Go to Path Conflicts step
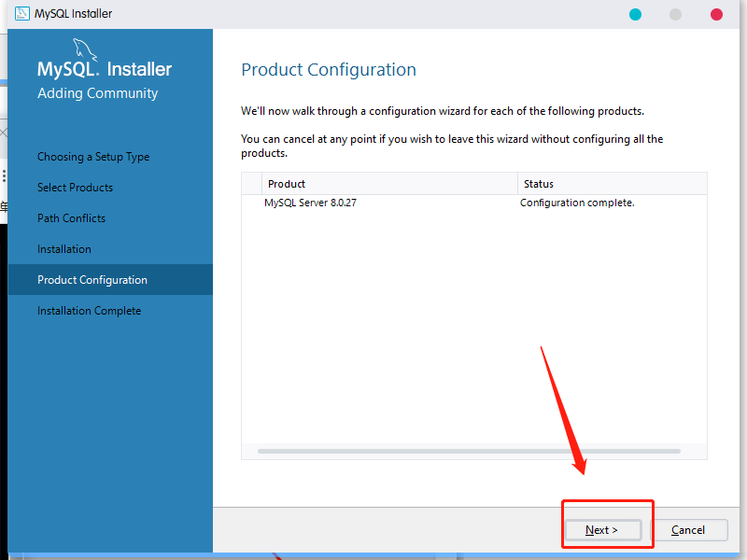The image size is (747, 560). click(x=72, y=218)
